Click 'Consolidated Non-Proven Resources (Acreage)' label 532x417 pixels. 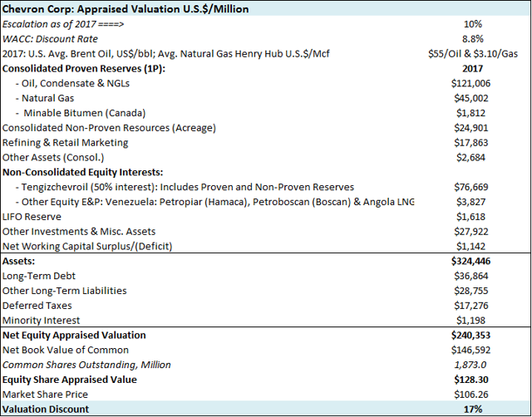point(109,128)
